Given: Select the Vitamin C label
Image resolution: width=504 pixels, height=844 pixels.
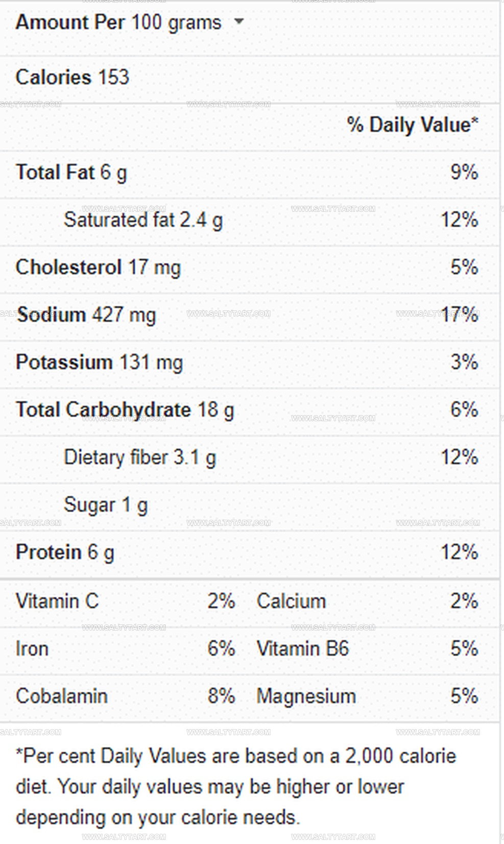Looking at the screenshot, I should click(57, 601).
